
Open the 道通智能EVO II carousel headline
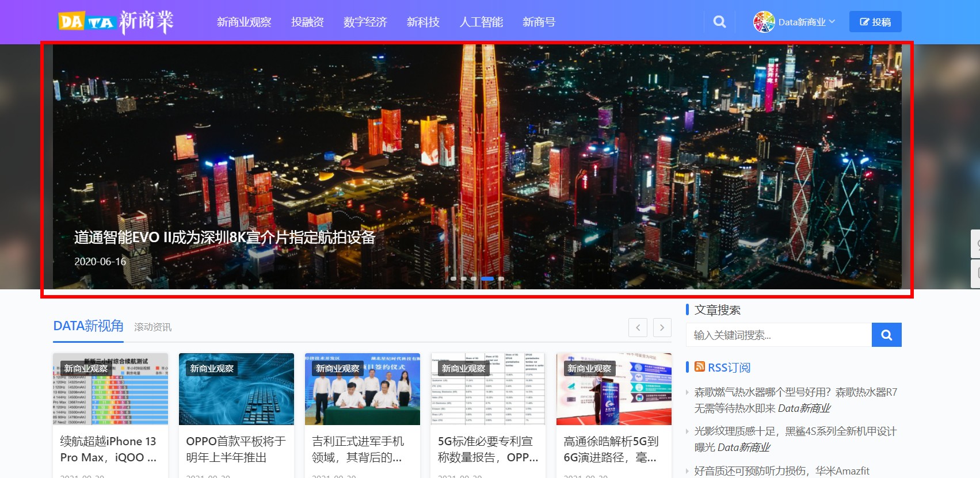coord(225,237)
